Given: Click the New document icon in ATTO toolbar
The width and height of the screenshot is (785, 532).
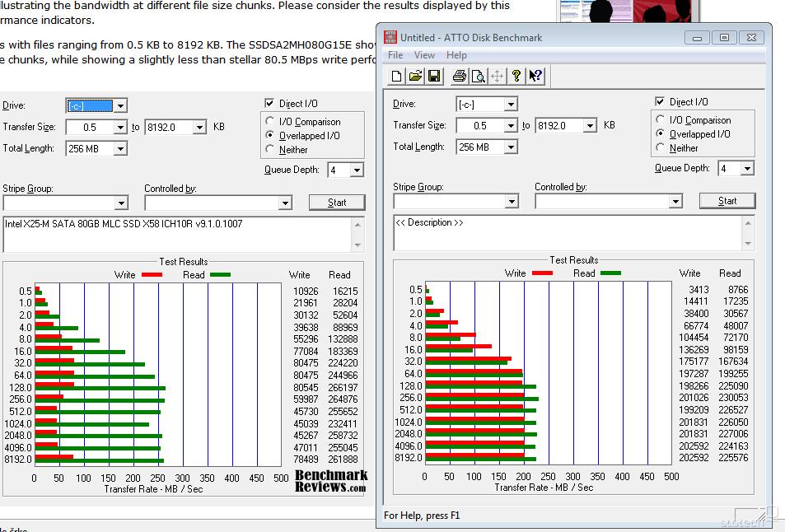Looking at the screenshot, I should tap(396, 76).
